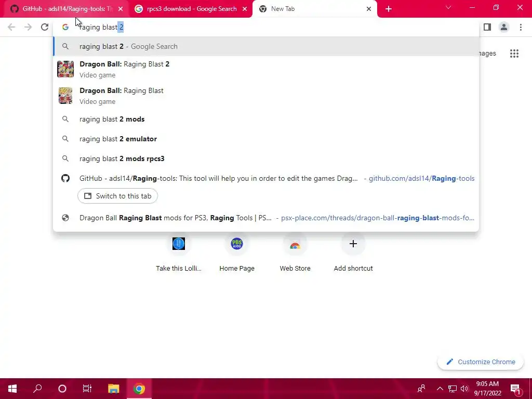
Task: Open the People icon in system tray
Action: (421, 389)
